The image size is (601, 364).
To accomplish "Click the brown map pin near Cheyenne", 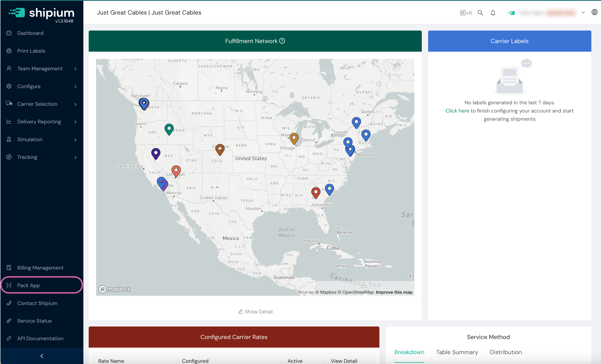I will pos(220,149).
